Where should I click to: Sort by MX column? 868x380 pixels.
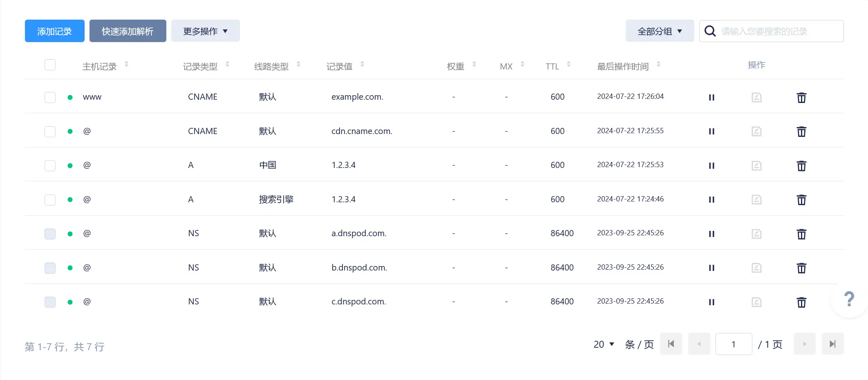(x=522, y=65)
